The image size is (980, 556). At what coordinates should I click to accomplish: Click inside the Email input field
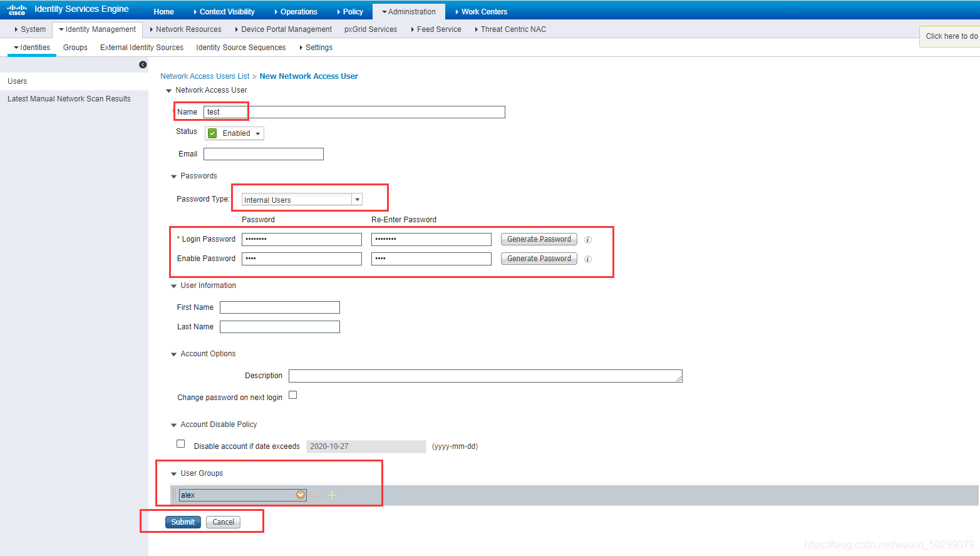263,153
